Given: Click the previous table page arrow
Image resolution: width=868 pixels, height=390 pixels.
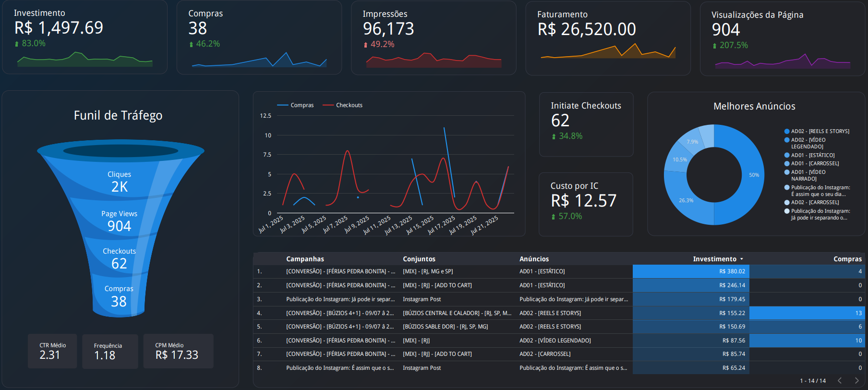Looking at the screenshot, I should (840, 380).
